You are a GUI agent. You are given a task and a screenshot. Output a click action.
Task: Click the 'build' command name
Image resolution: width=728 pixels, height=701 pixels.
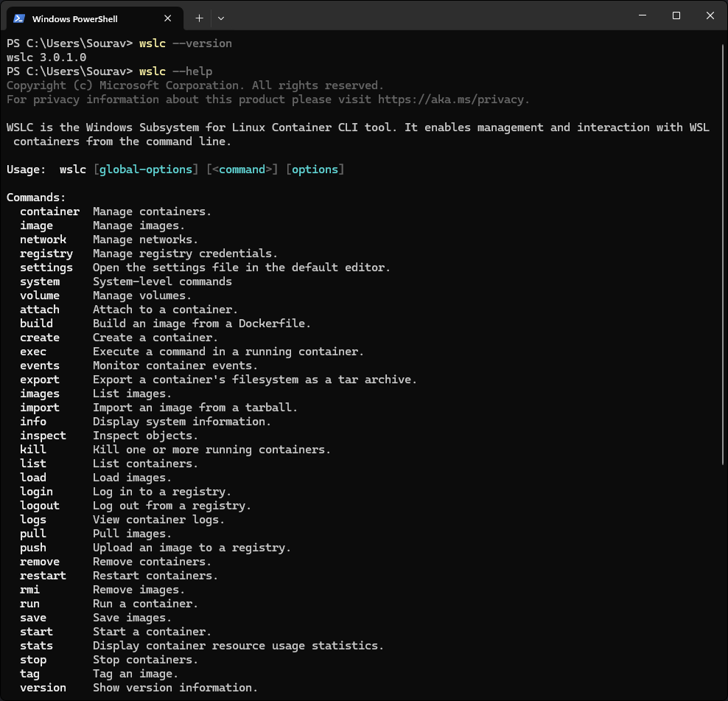tap(36, 324)
